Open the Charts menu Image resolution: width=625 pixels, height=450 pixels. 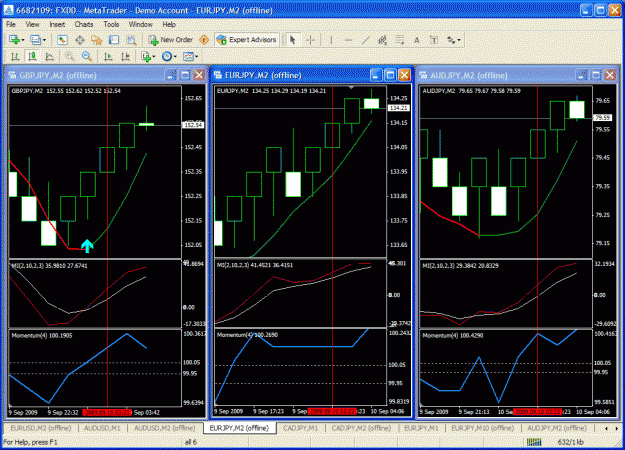click(x=84, y=24)
